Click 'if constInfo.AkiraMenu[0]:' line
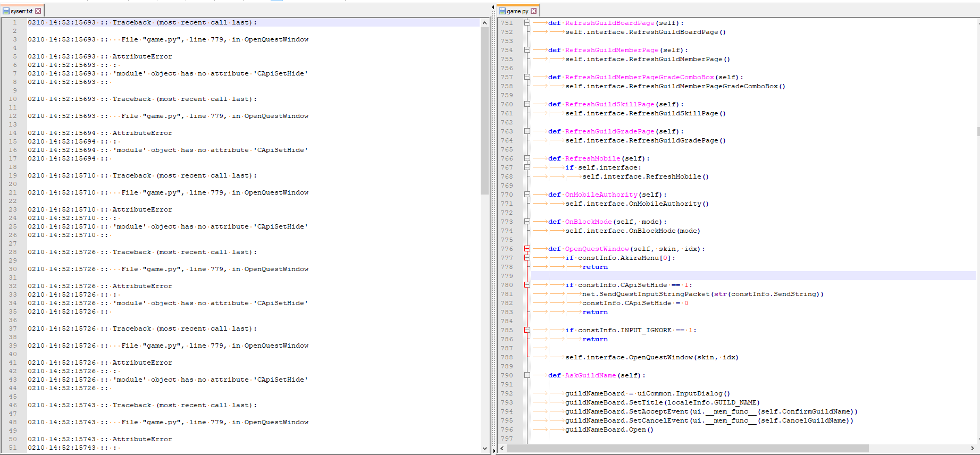Image resolution: width=980 pixels, height=455 pixels. tap(621, 258)
